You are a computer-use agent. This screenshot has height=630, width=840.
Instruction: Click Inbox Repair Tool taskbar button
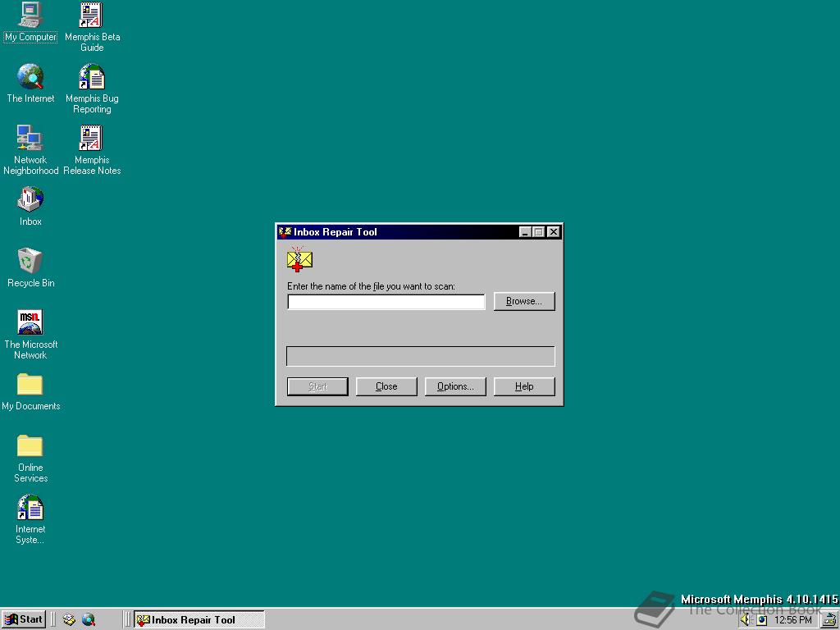tap(199, 620)
